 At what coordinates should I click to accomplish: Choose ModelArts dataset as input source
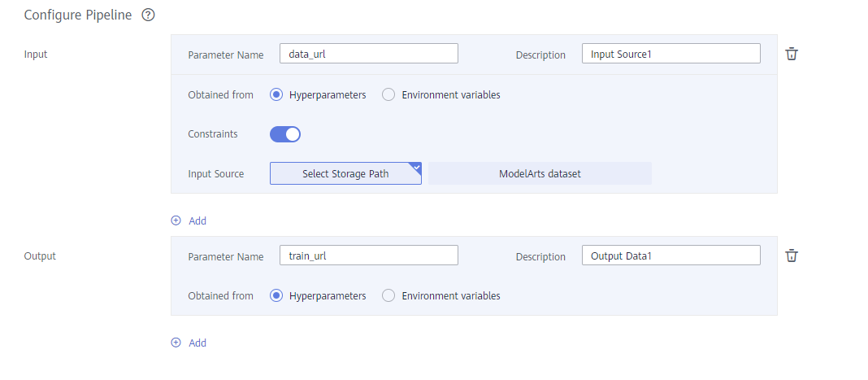[540, 173]
